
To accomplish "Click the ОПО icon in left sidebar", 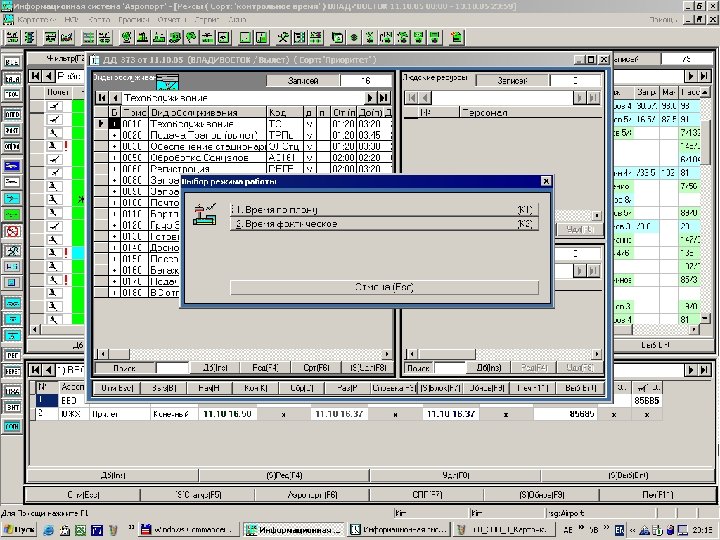I will tap(12, 114).
